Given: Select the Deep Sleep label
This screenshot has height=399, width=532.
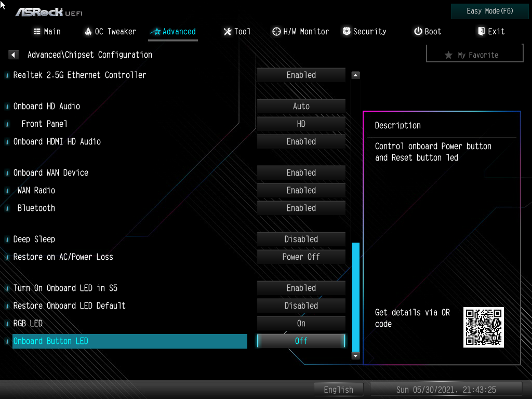Looking at the screenshot, I should 34,239.
